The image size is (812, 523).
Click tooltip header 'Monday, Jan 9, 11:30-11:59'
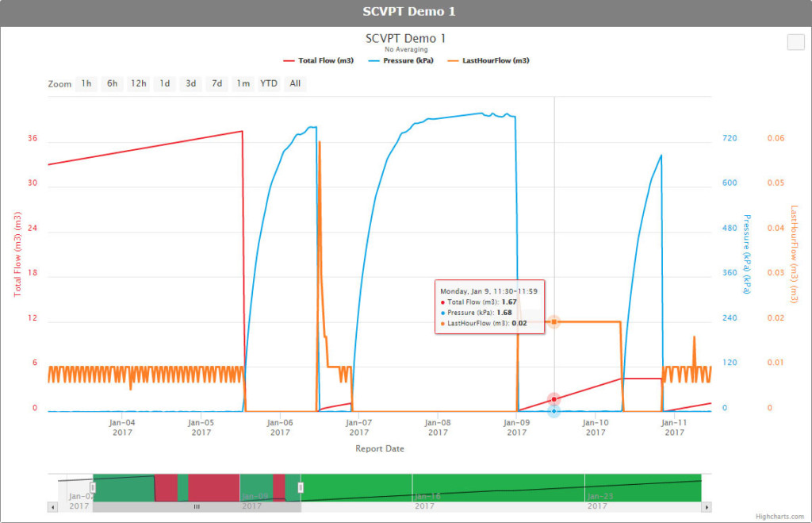click(488, 291)
